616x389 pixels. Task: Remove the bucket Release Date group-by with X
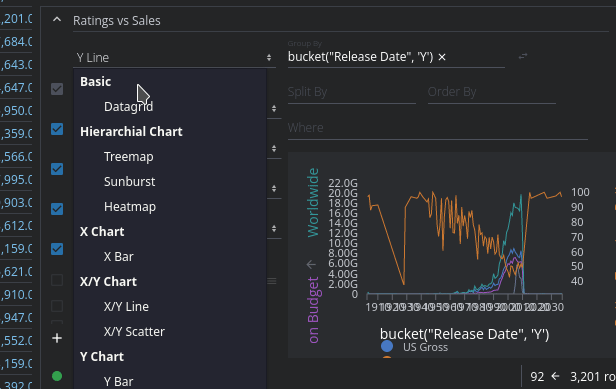pos(442,57)
